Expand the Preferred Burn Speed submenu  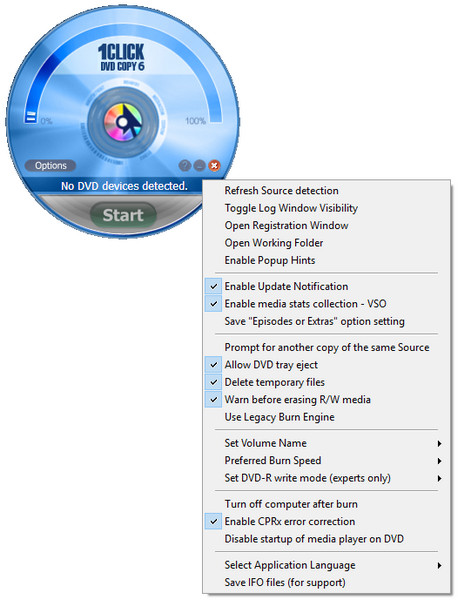point(327,460)
